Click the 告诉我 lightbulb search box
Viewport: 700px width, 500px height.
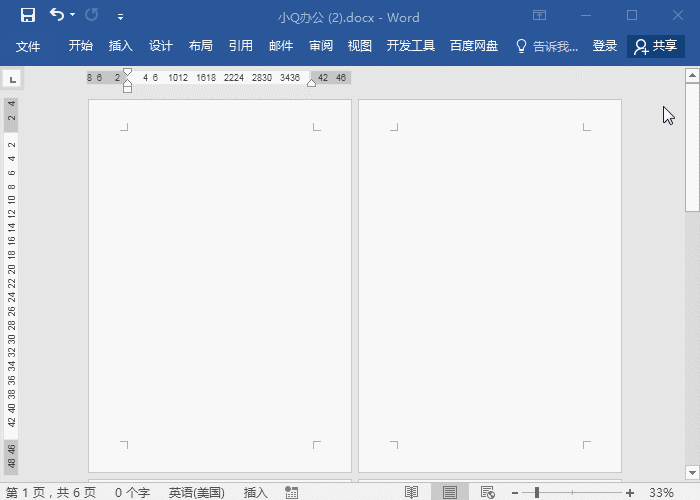547,46
